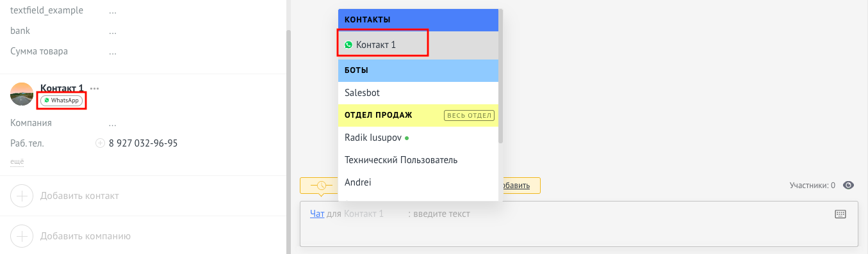Click the message text field placeholder введите текст
868x254 pixels.
click(442, 214)
